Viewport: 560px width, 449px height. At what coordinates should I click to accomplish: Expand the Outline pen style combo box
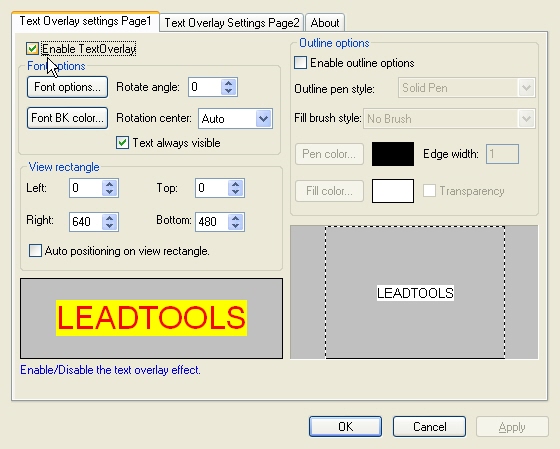pyautogui.click(x=526, y=88)
